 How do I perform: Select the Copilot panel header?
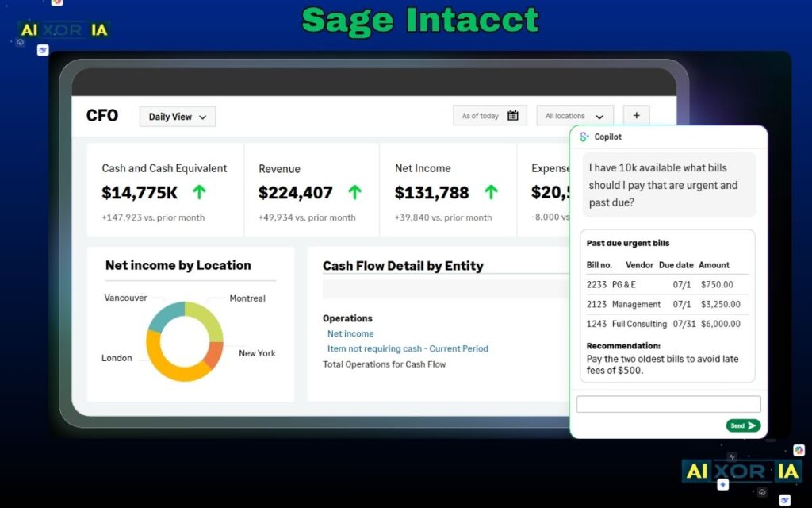click(607, 137)
